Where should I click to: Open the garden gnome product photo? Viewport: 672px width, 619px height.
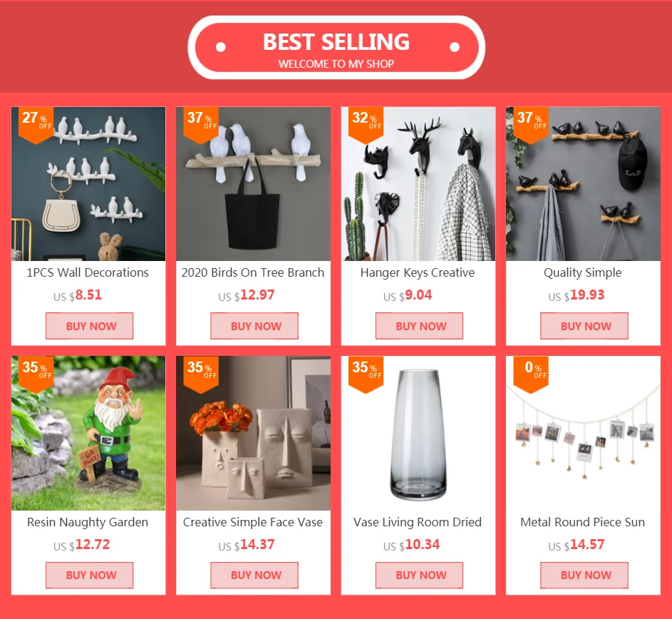(88, 434)
